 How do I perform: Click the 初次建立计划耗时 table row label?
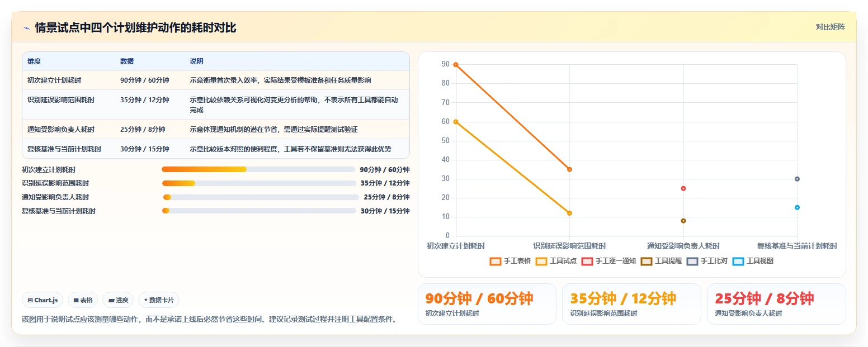[54, 80]
